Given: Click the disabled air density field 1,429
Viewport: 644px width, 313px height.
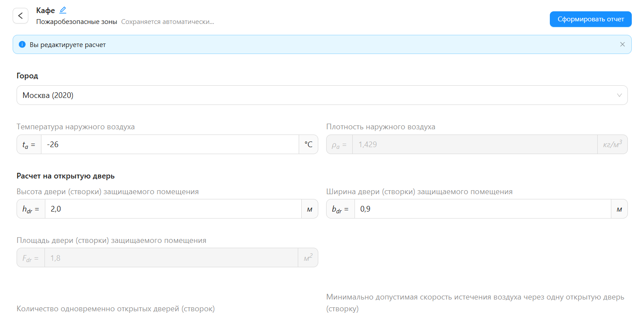Looking at the screenshot, I should pyautogui.click(x=474, y=145).
